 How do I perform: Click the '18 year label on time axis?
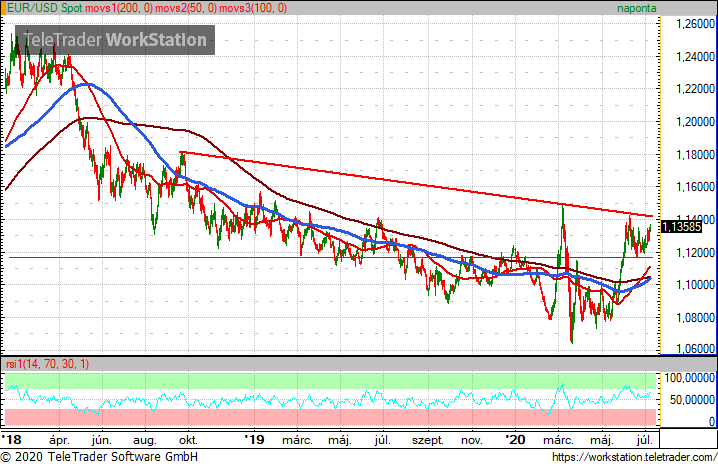pos(11,440)
